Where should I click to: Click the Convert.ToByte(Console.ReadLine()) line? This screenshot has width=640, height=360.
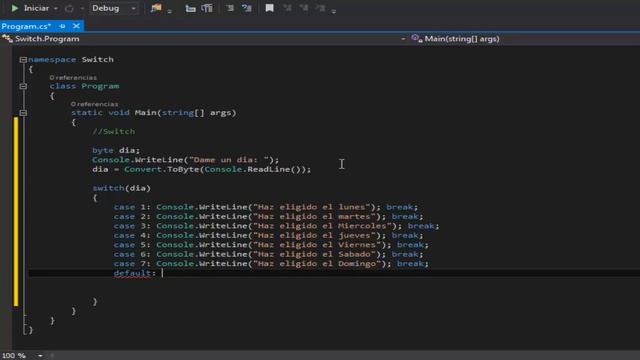pos(202,169)
